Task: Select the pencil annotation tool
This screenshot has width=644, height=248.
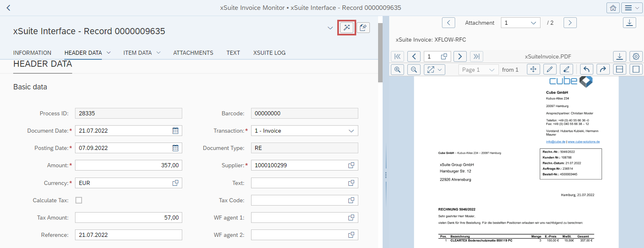Action: point(550,69)
